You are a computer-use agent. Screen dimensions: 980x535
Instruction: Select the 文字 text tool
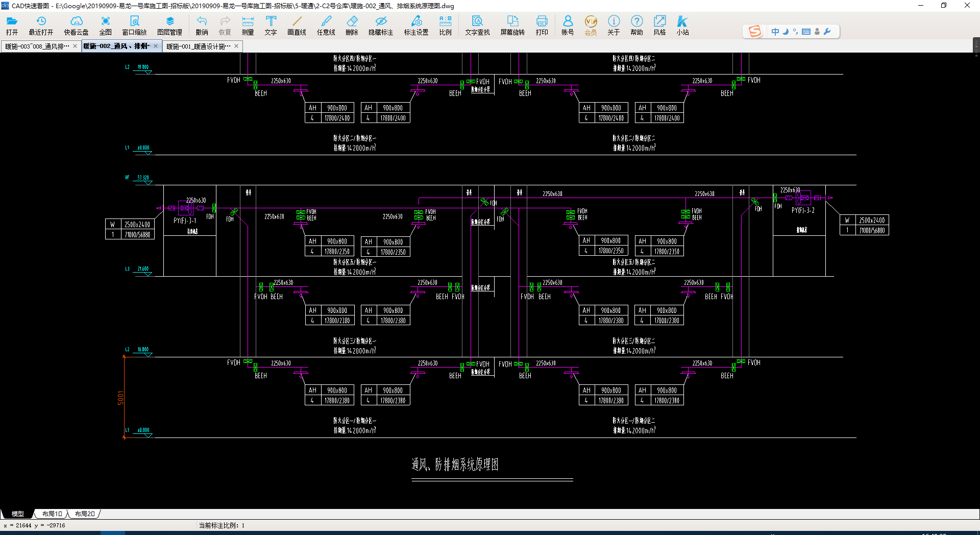pyautogui.click(x=271, y=25)
